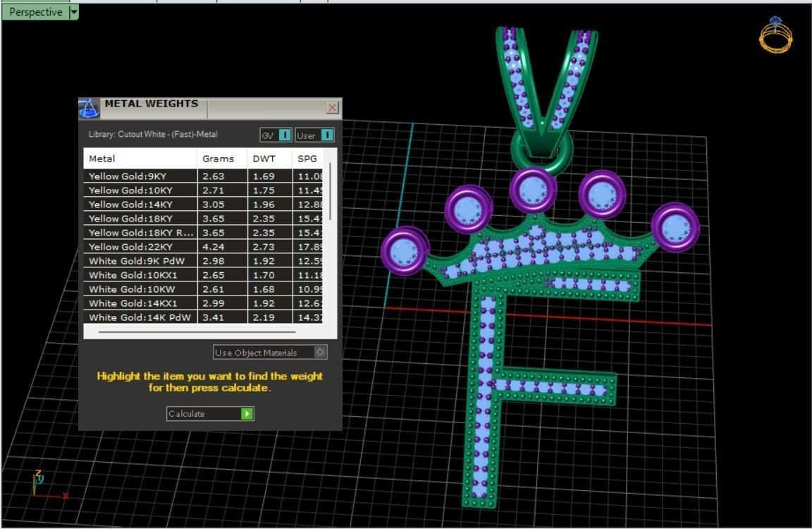Viewport: 812px width, 529px height.
Task: Toggle the Use Object Materials option
Action: 270,353
